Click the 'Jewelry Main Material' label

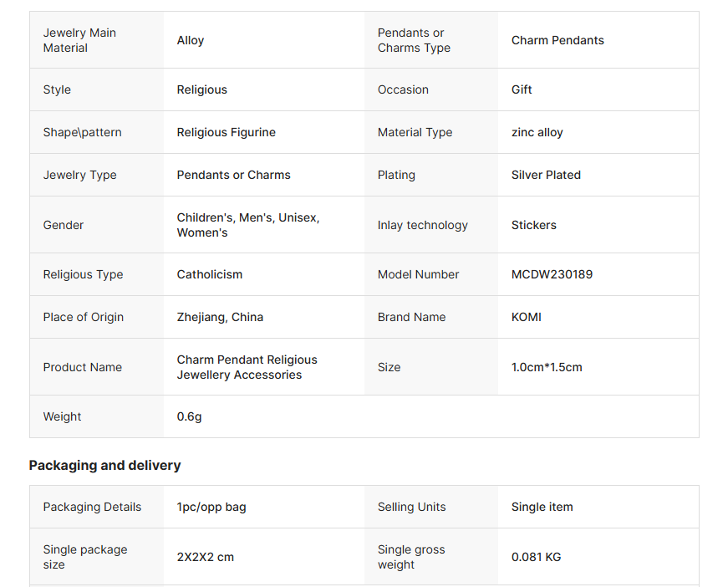(79, 40)
